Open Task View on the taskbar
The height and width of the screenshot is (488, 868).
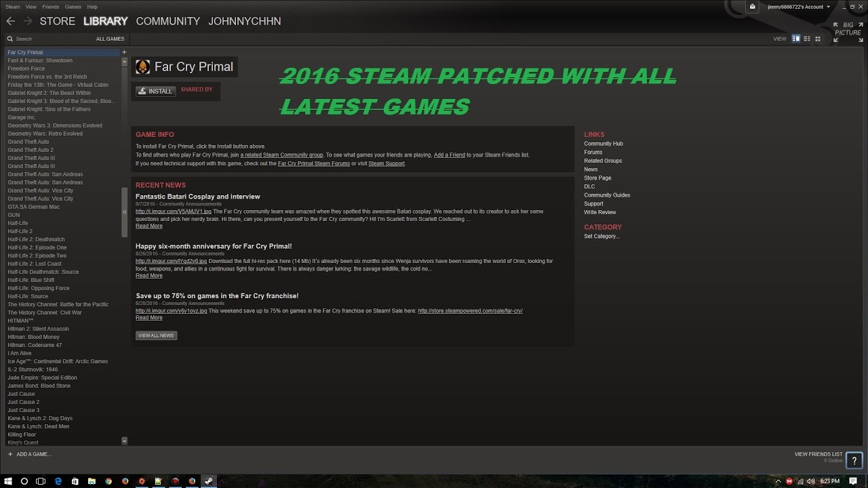[41, 481]
